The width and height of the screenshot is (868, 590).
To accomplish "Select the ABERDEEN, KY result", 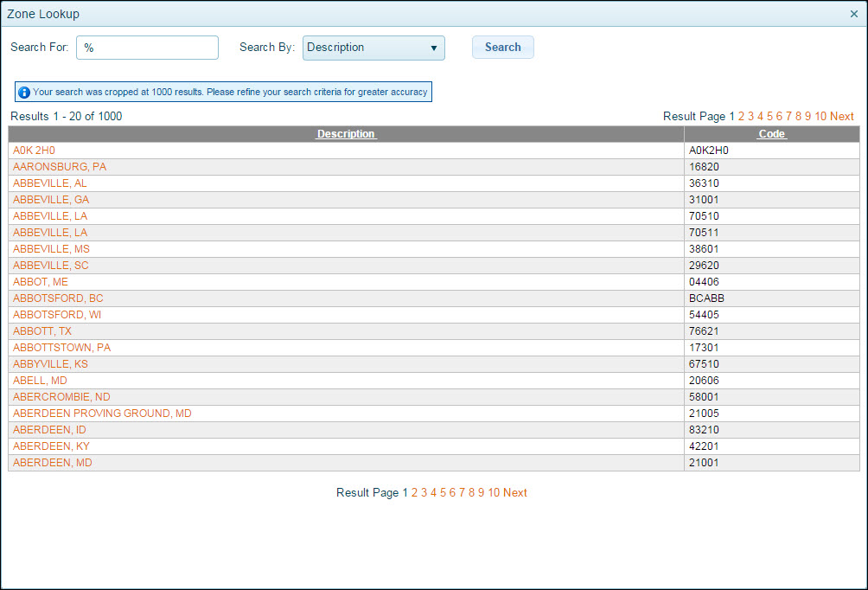I will 51,446.
